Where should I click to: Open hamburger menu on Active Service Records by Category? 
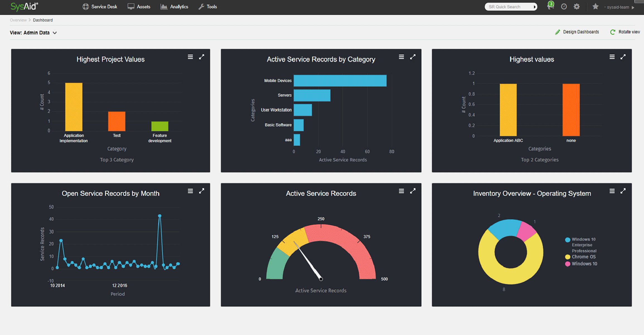(x=401, y=57)
